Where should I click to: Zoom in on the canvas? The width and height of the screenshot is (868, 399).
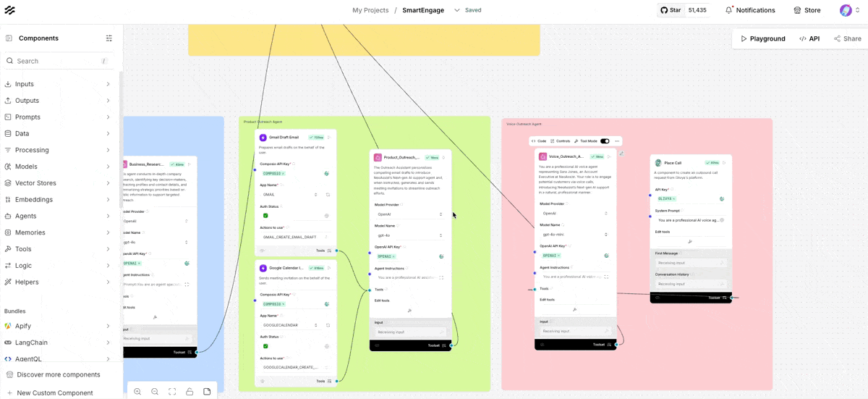point(137,392)
